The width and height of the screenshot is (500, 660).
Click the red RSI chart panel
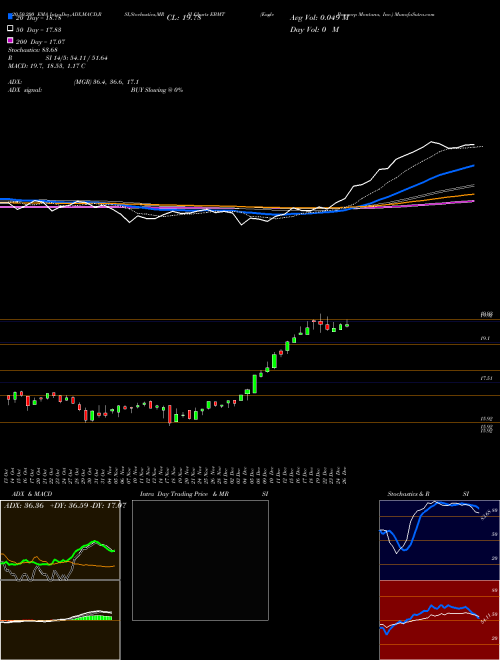(x=439, y=620)
